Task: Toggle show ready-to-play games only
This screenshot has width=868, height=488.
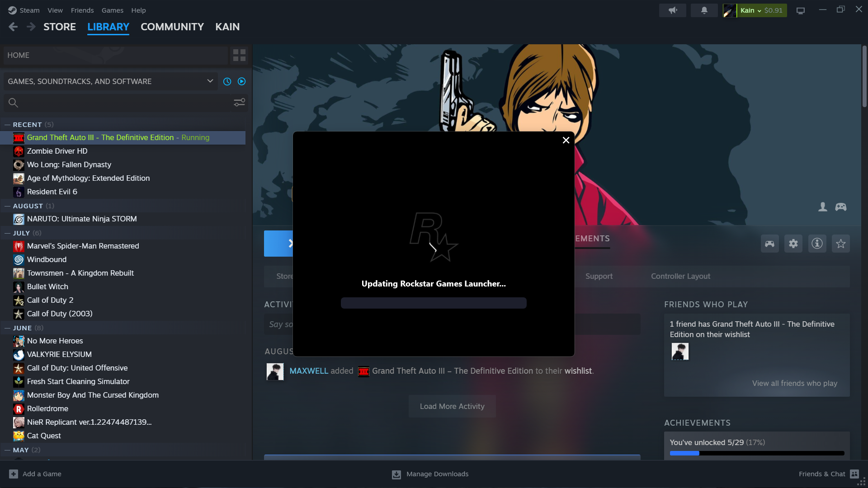Action: pyautogui.click(x=241, y=81)
